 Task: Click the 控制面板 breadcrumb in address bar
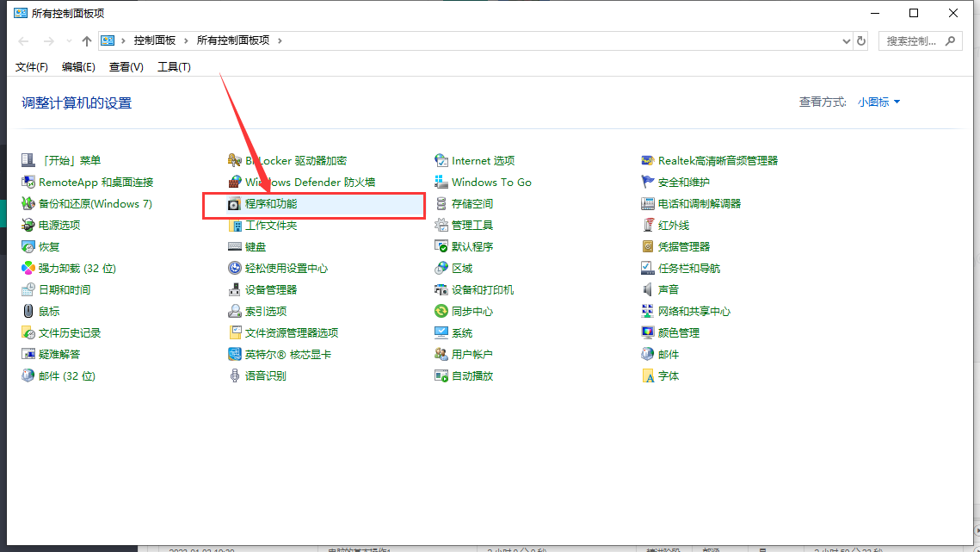pos(154,40)
